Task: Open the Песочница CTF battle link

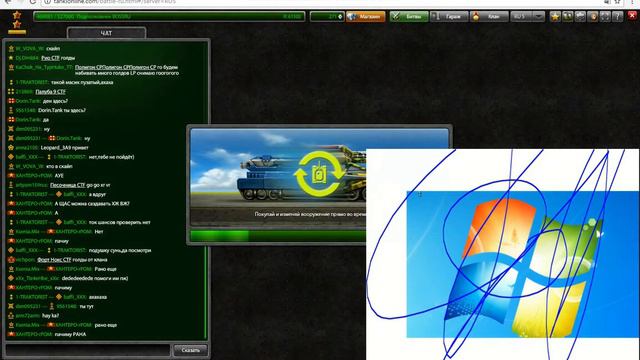Action: [67, 185]
